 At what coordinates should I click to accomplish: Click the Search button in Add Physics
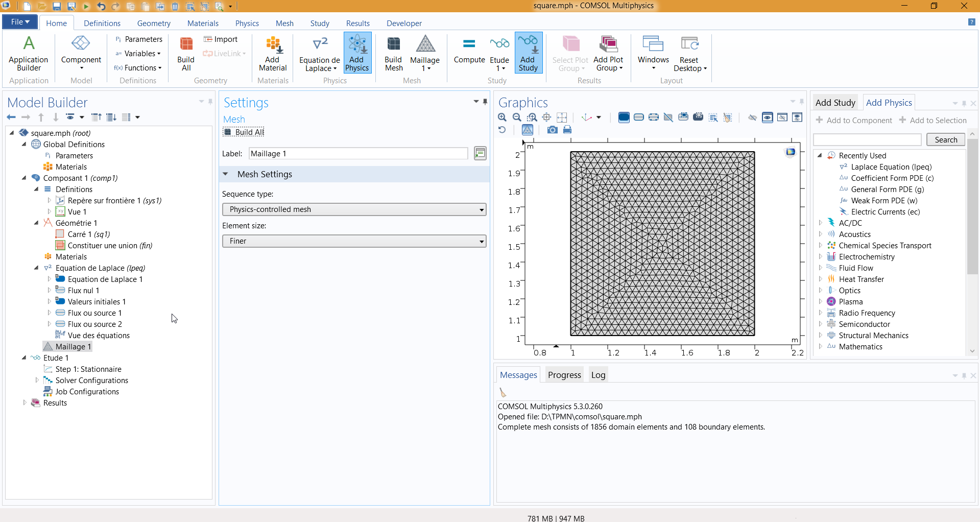point(945,140)
